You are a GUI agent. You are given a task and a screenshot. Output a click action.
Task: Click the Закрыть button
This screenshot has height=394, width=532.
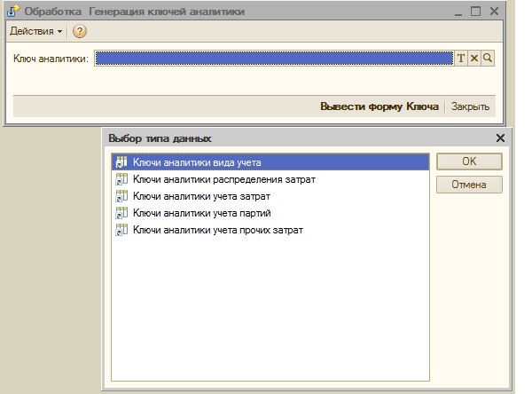click(470, 106)
